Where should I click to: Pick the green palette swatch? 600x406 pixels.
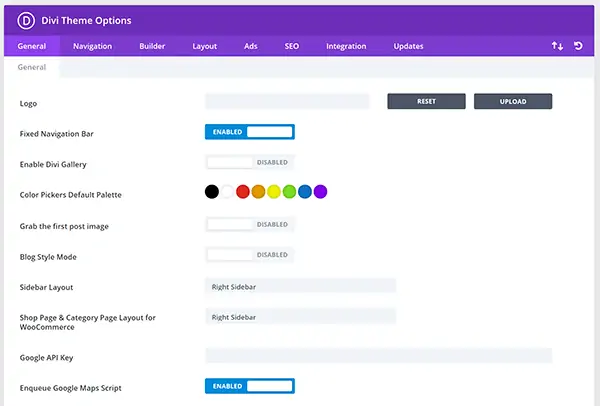[289, 192]
